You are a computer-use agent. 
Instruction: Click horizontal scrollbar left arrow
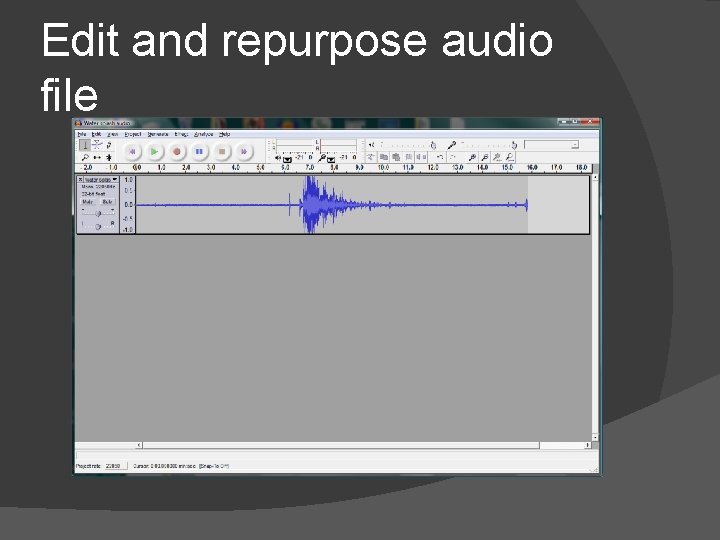tap(139, 445)
